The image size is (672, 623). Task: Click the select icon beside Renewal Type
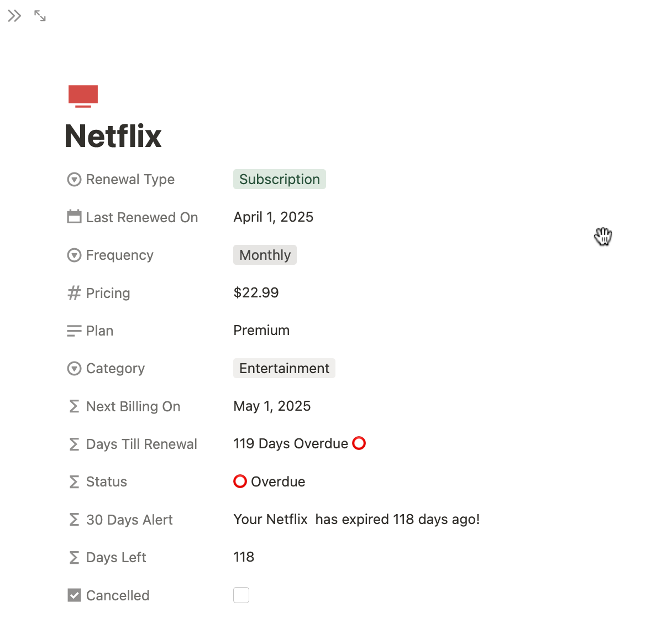(x=74, y=180)
